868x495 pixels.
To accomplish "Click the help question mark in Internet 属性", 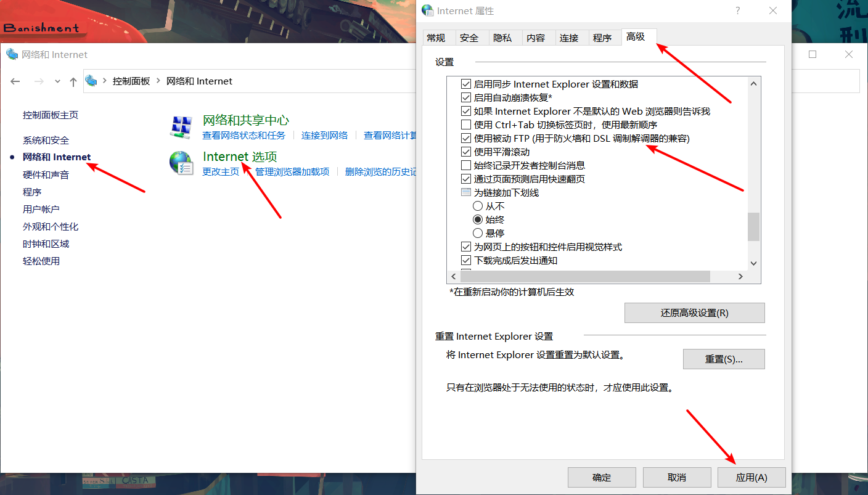I will click(x=738, y=10).
